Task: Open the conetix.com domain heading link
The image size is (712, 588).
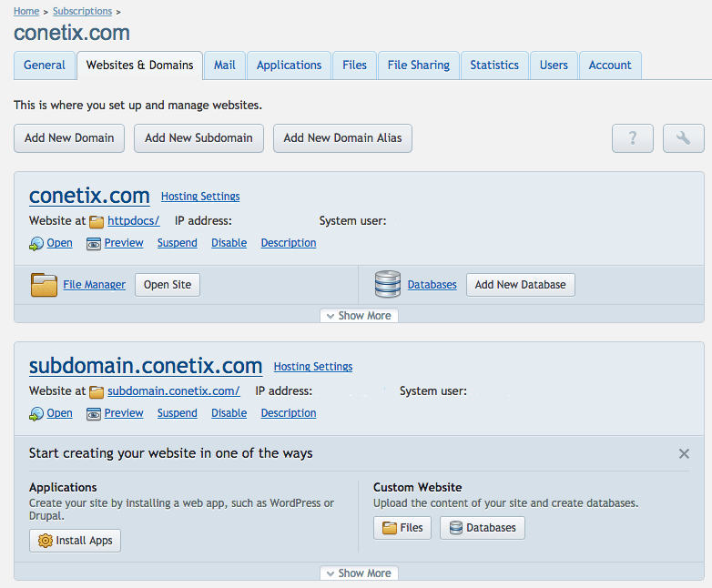Action: (89, 196)
